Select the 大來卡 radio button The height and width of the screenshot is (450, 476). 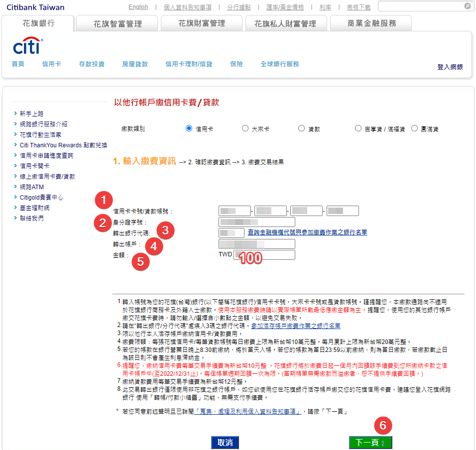click(x=245, y=128)
